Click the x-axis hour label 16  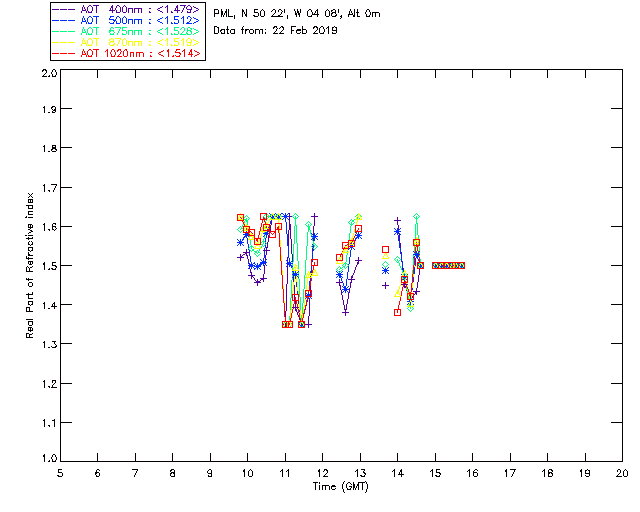473,473
